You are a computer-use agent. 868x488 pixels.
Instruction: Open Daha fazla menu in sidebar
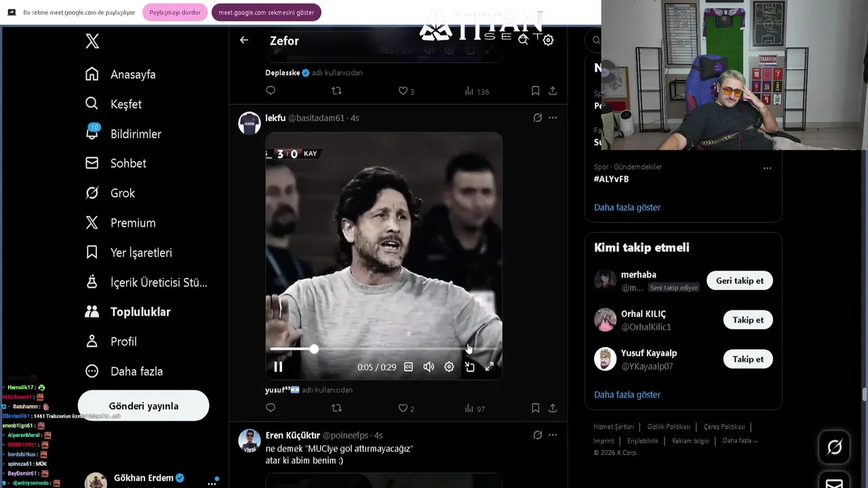click(124, 371)
